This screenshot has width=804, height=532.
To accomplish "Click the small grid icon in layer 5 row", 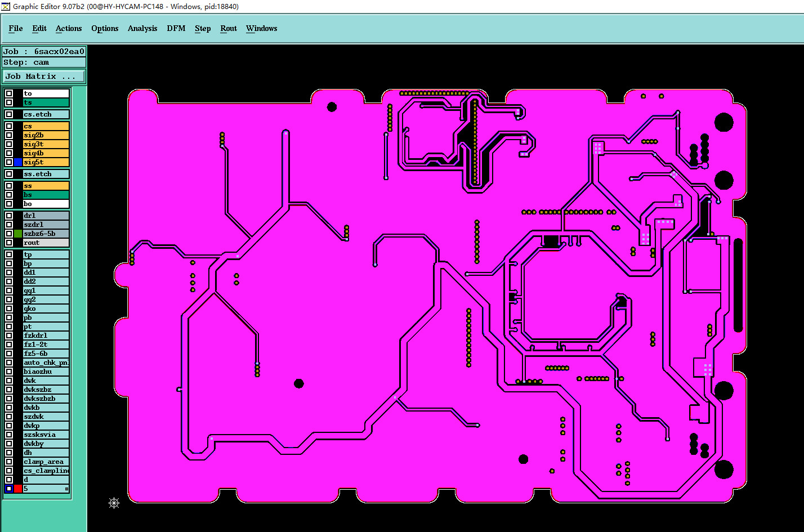I will click(x=66, y=489).
